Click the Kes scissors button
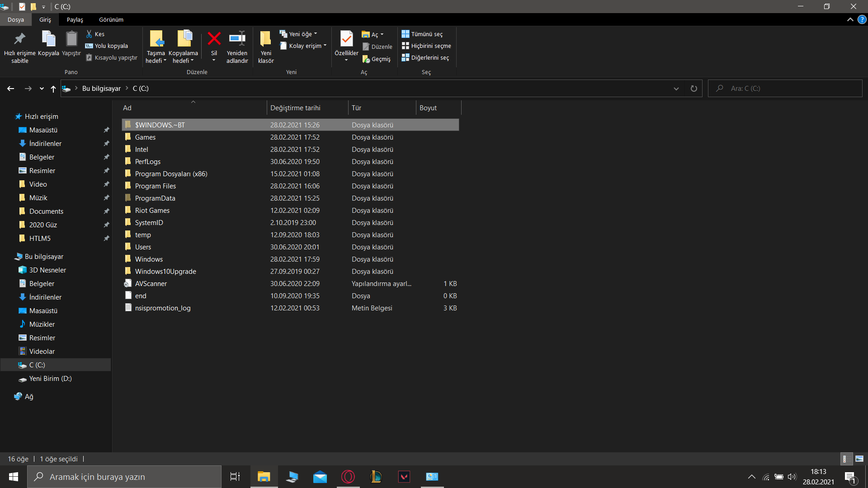This screenshot has height=488, width=868. pos(95,34)
